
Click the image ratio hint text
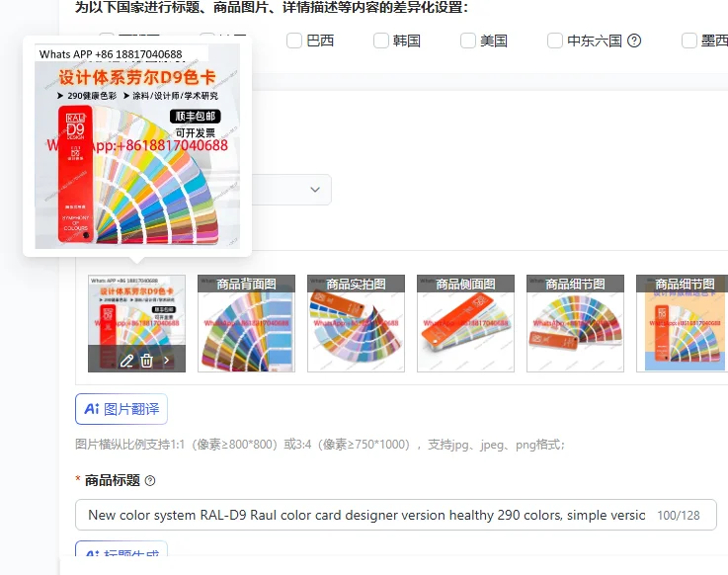coord(320,445)
